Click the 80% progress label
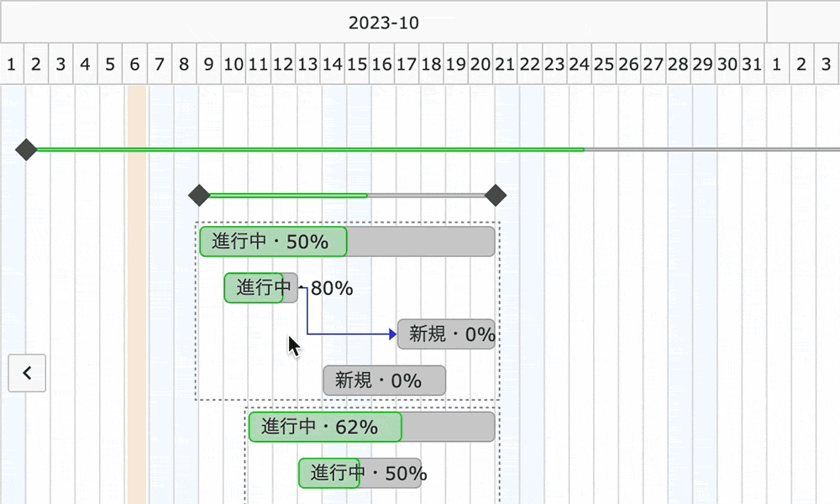This screenshot has width=840, height=504. (x=332, y=288)
